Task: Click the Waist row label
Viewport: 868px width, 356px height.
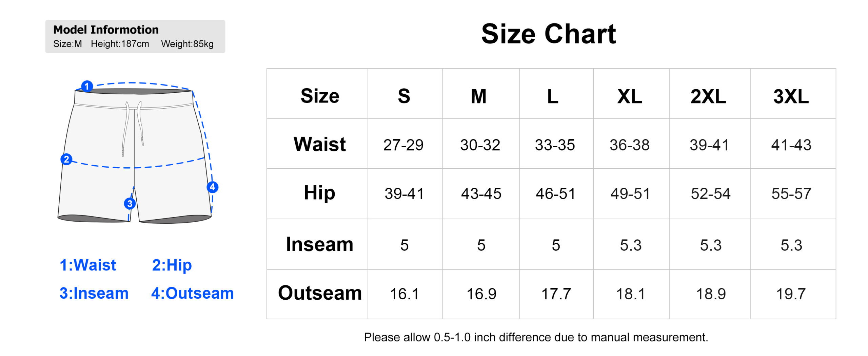Action: (x=319, y=144)
